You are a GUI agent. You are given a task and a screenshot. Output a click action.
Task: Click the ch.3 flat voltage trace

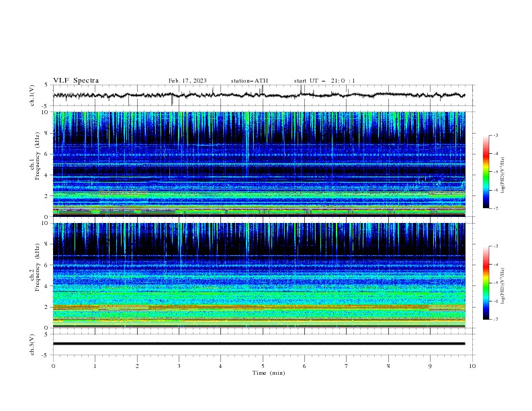259,344
